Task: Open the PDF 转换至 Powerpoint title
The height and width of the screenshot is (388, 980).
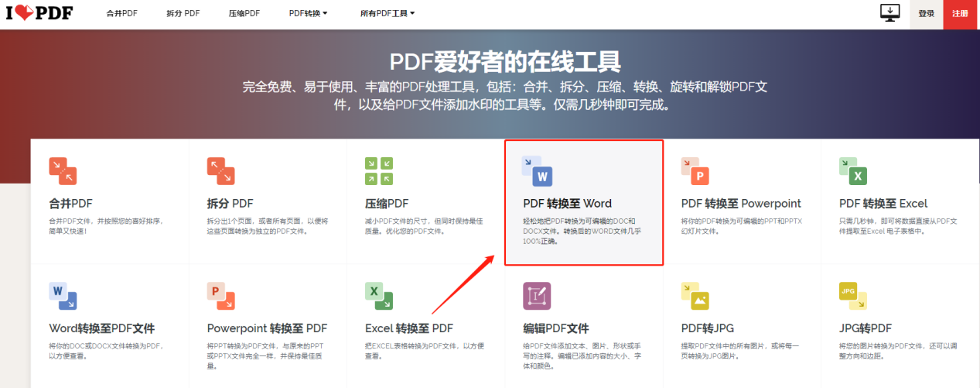Action: (x=741, y=204)
